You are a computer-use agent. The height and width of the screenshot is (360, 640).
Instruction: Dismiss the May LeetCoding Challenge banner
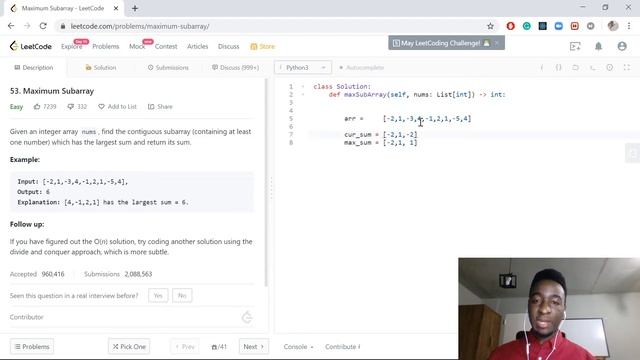click(497, 43)
